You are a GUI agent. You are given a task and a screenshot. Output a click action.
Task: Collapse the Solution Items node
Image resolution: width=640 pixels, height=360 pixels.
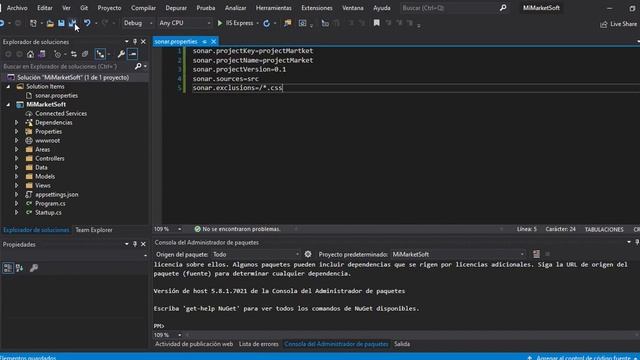[x=8, y=87]
